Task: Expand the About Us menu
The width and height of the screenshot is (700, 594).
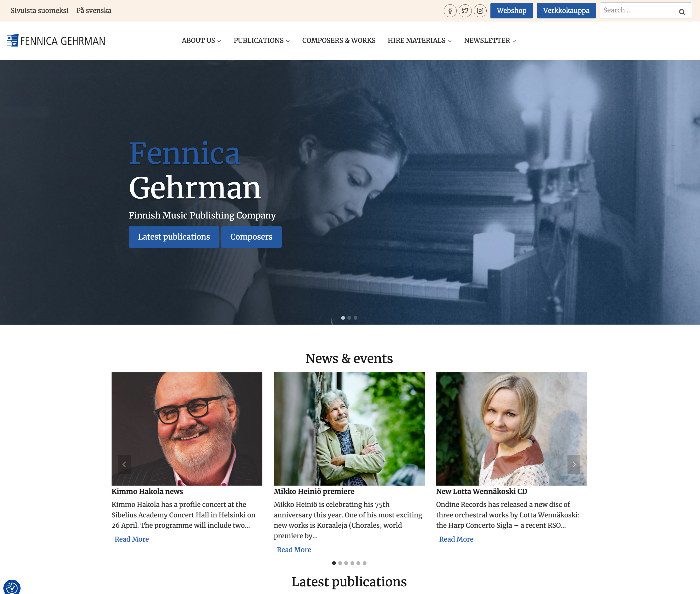Action: [201, 41]
